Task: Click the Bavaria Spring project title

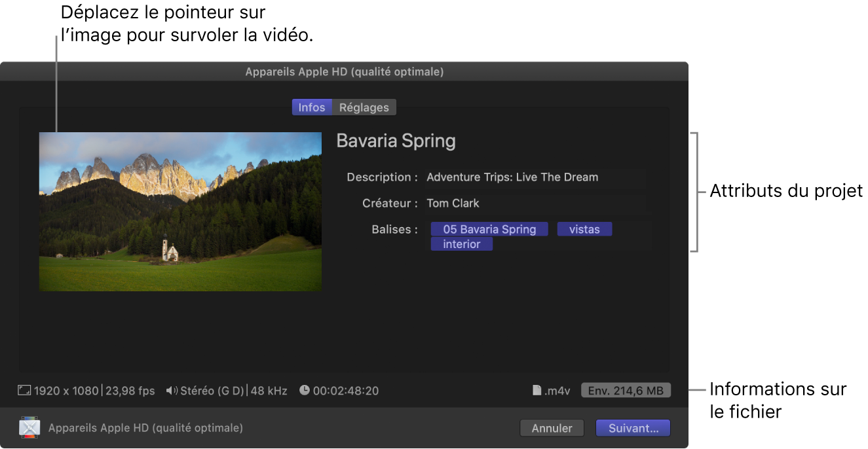Action: [396, 141]
